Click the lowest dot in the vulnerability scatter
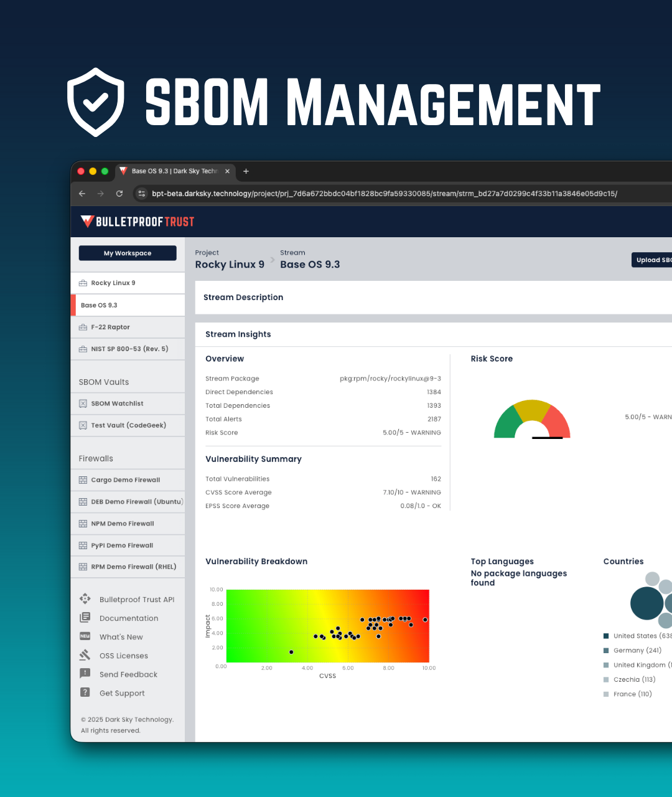Image resolution: width=672 pixels, height=797 pixels. [x=291, y=652]
